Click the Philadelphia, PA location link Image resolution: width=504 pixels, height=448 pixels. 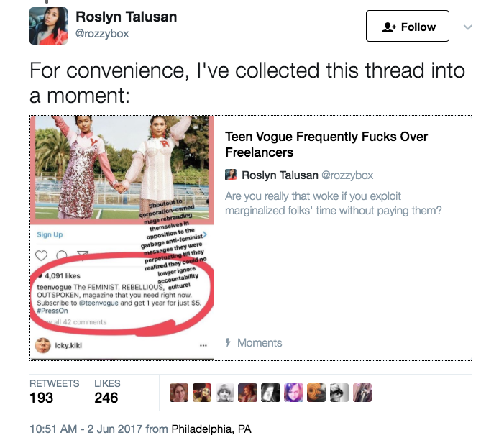211,429
